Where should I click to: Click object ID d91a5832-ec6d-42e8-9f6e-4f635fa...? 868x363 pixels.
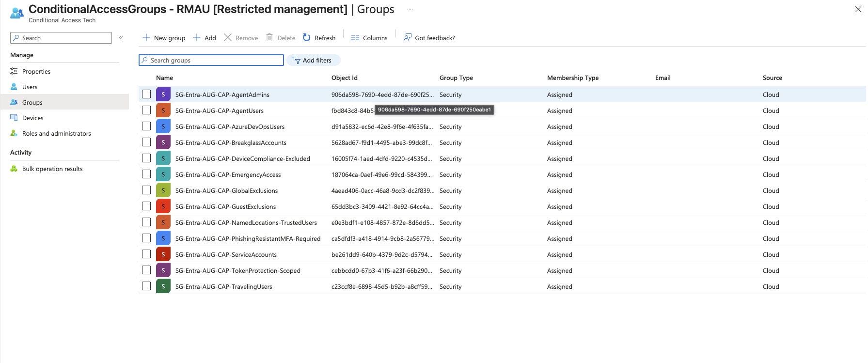(x=382, y=126)
